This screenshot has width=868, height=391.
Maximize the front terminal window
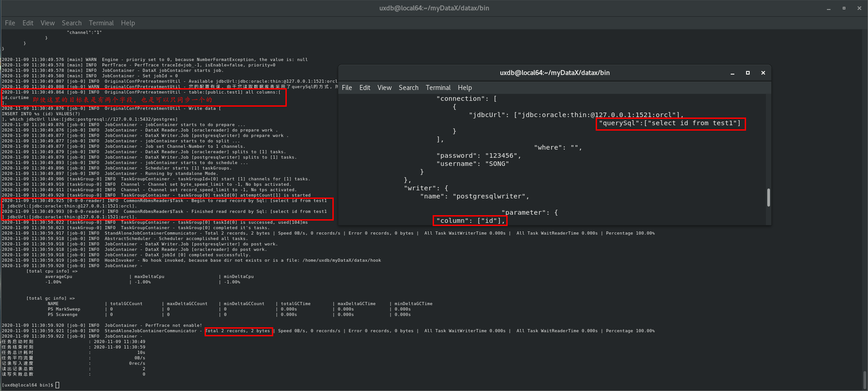click(748, 73)
